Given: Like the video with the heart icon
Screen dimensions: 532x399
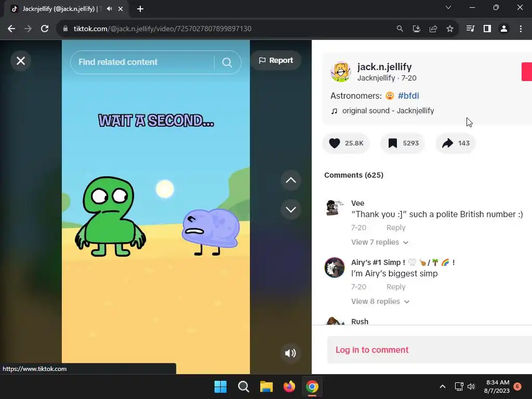Looking at the screenshot, I should point(335,143).
